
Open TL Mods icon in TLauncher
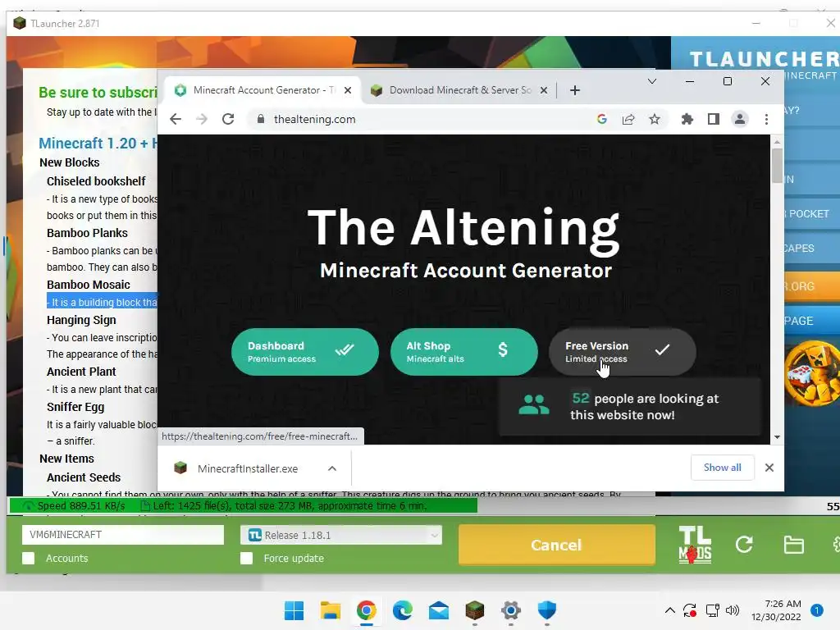(695, 545)
